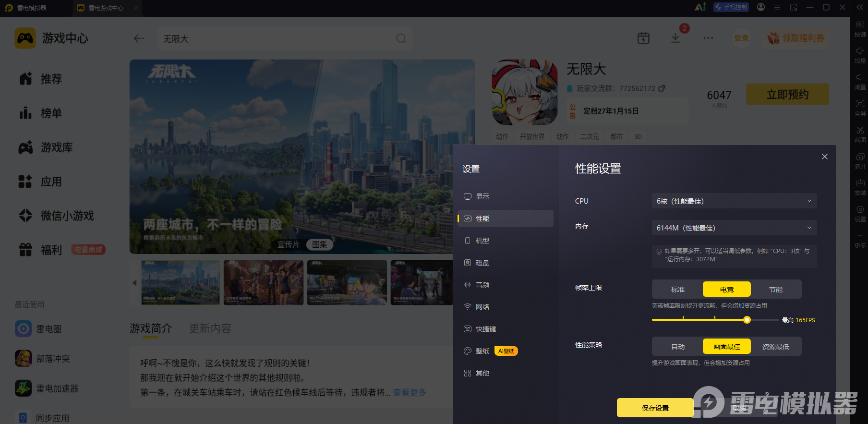Click the search magnifier icon
Screen dimensions: 868x424
pos(401,38)
